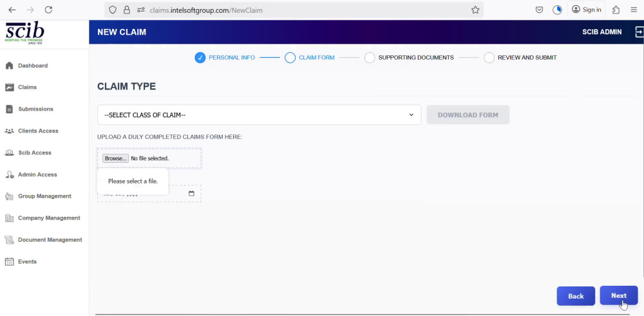Screen dimensions: 644x316
Task: Click the Events calendar icon
Action: click(x=9, y=261)
